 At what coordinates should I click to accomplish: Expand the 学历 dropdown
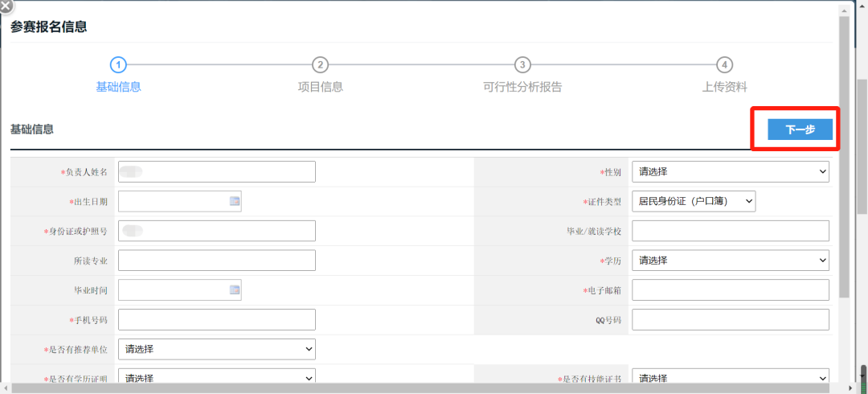(730, 261)
